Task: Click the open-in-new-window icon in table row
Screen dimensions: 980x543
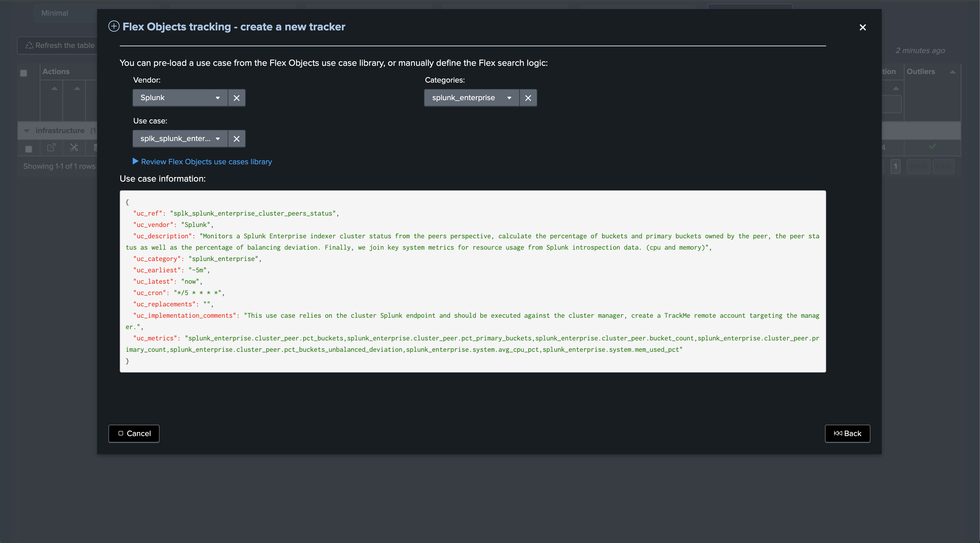Action: (x=51, y=148)
